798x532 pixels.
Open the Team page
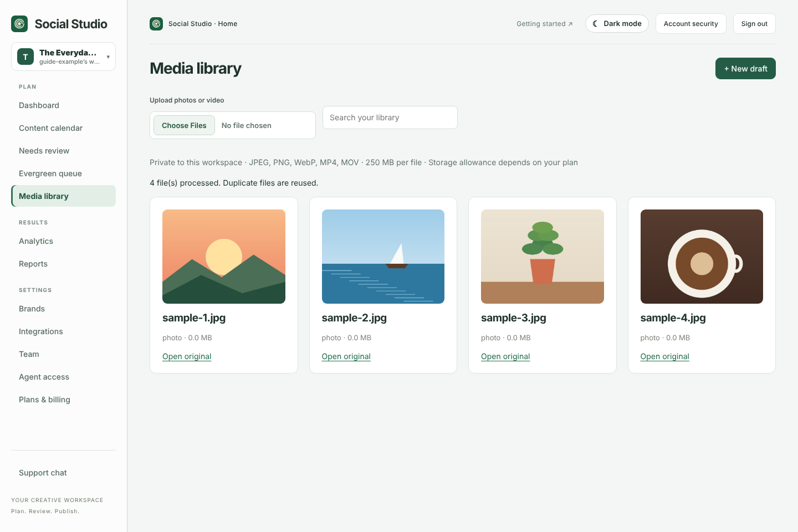pyautogui.click(x=63, y=354)
